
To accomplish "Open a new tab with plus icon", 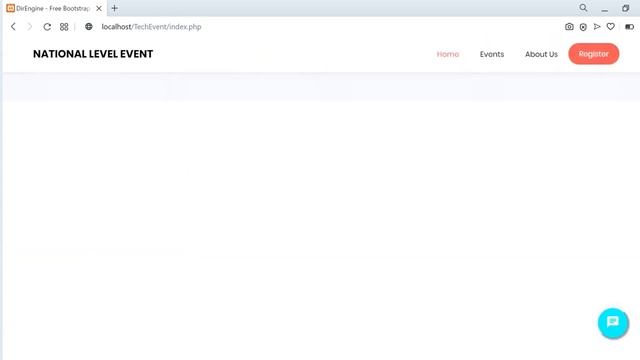I will (x=115, y=8).
